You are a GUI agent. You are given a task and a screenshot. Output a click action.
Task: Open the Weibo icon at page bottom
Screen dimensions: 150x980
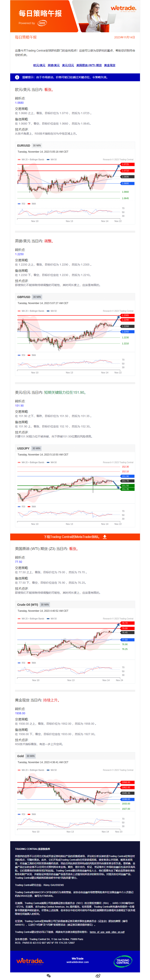pyautogui.click(x=98, y=976)
